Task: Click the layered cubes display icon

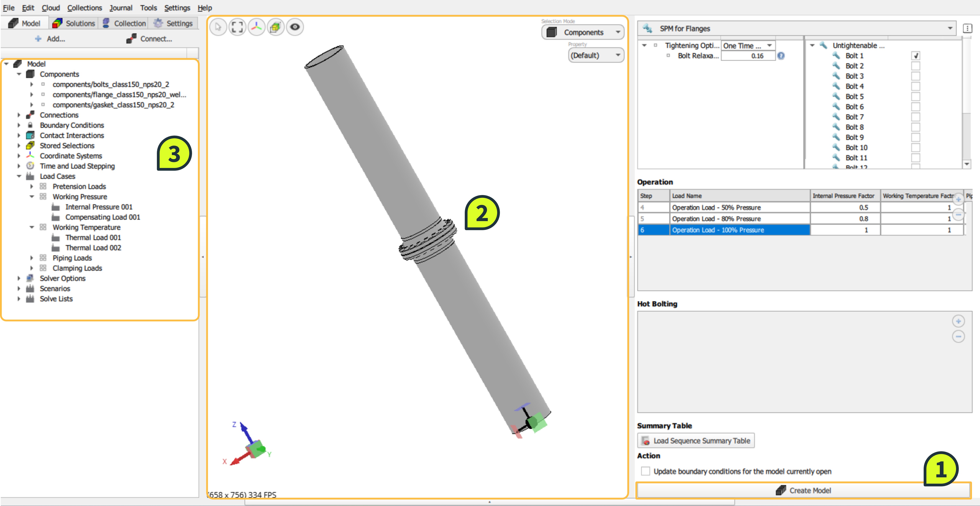Action: pyautogui.click(x=275, y=27)
